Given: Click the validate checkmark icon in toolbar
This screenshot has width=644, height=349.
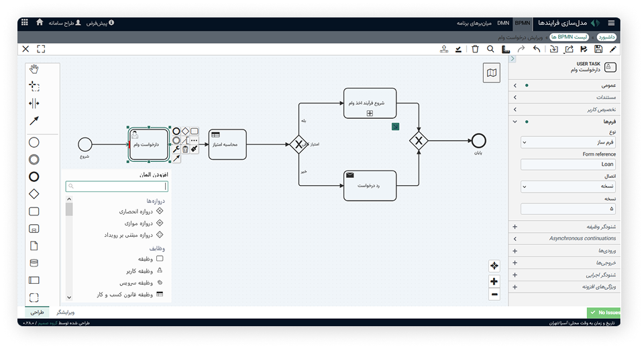Looking at the screenshot, I should pyautogui.click(x=458, y=49).
